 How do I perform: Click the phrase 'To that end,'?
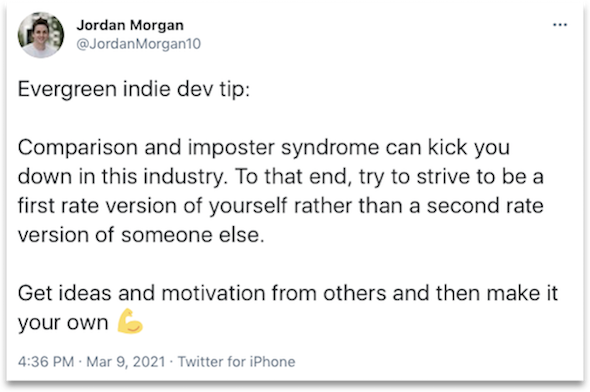pos(293,176)
